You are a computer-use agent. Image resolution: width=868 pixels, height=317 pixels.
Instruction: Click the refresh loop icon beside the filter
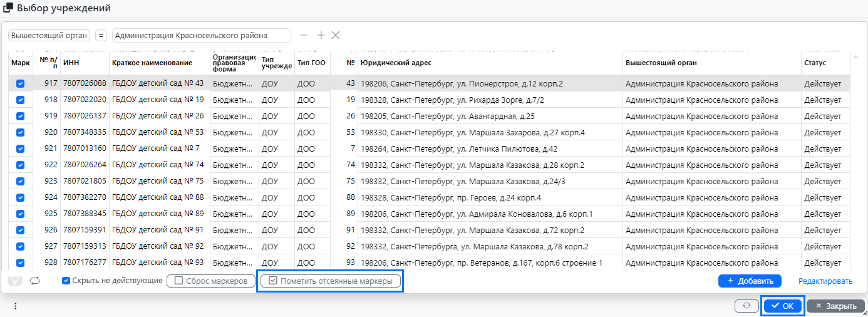pos(35,281)
